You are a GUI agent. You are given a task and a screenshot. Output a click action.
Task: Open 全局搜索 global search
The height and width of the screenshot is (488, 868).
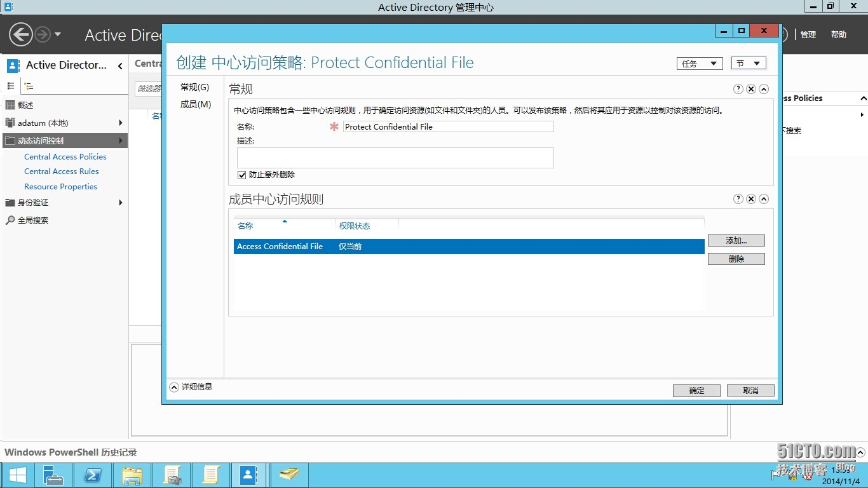coord(33,220)
